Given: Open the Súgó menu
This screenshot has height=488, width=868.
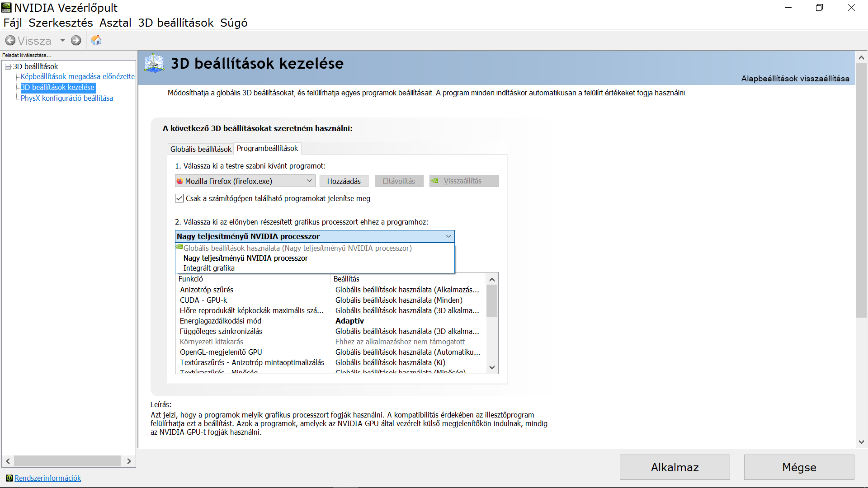Looking at the screenshot, I should 234,23.
